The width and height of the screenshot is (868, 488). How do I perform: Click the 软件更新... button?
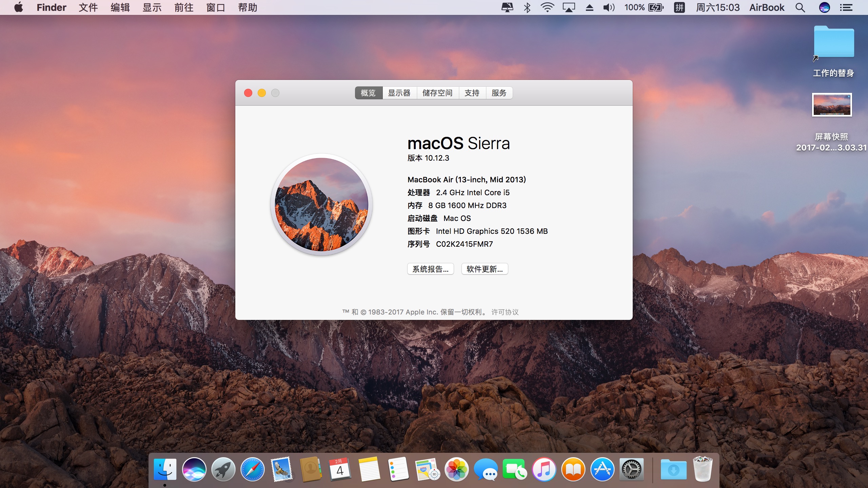coord(485,269)
